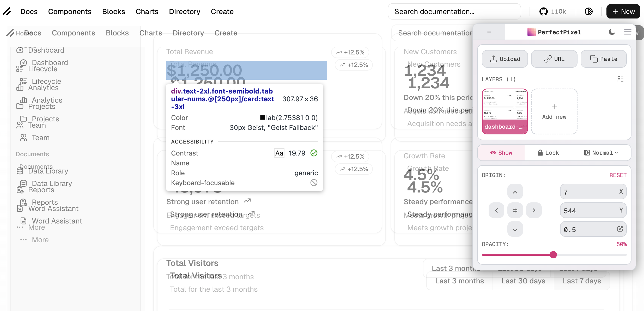Toggle the site theme icon
The width and height of the screenshot is (644, 311).
tap(589, 11)
